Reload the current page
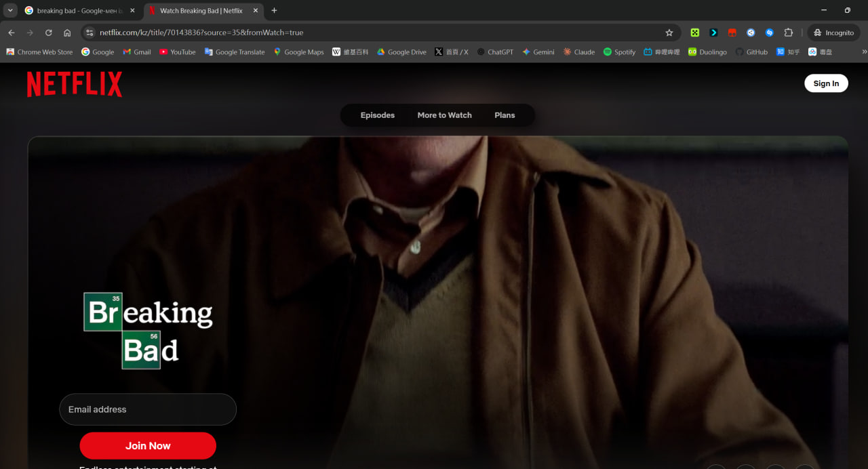Screen dimensions: 868x469 coord(48,33)
